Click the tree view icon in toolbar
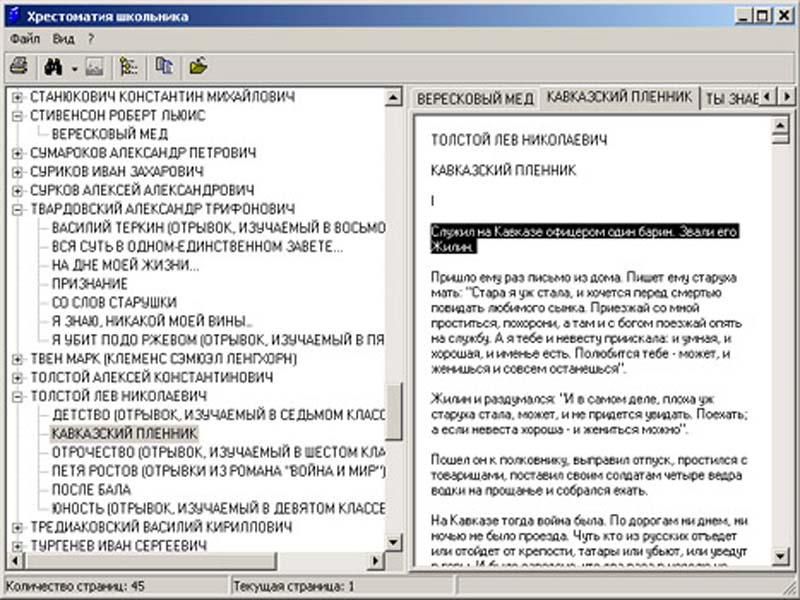Viewport: 800px width, 600px height. (x=128, y=67)
